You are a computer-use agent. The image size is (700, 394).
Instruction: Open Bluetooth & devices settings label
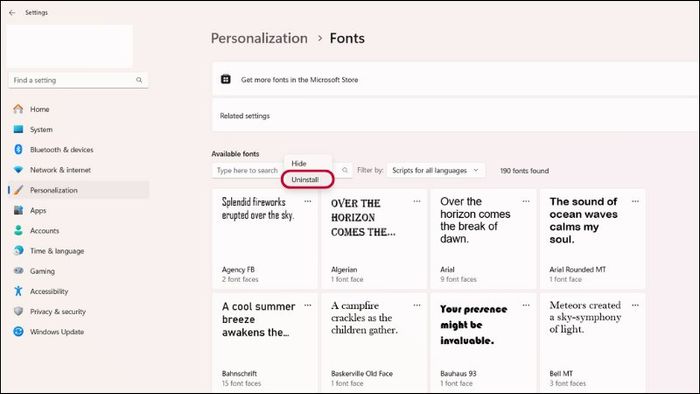tap(62, 150)
